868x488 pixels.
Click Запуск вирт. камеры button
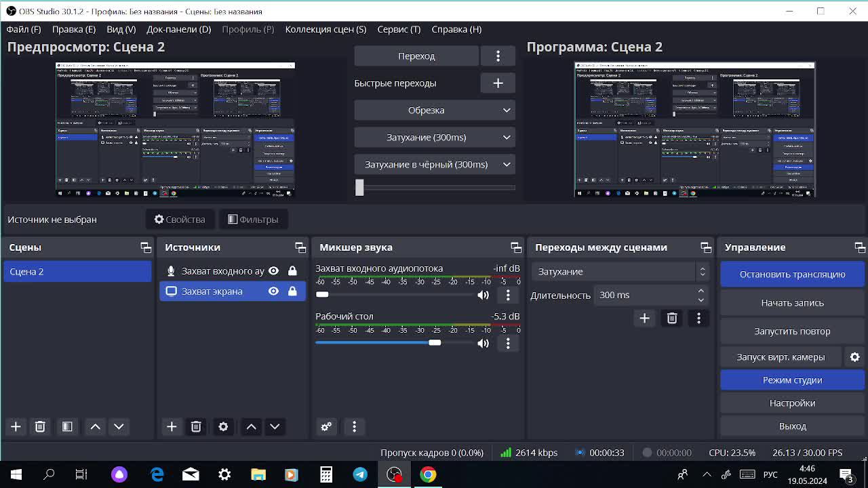(781, 357)
